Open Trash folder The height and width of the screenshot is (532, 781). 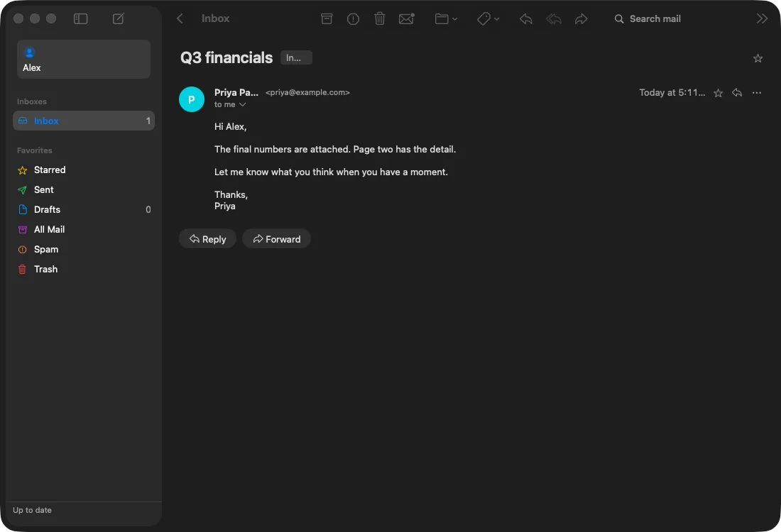pos(84,270)
